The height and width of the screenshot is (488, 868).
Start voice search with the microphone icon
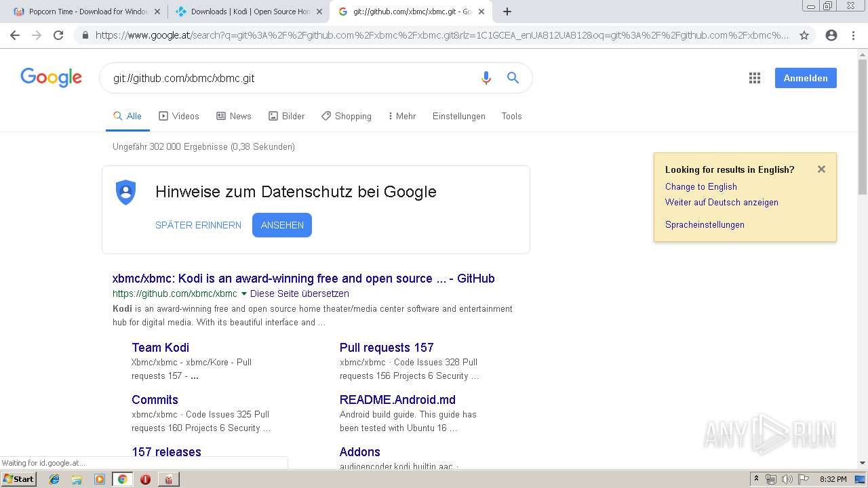point(486,78)
